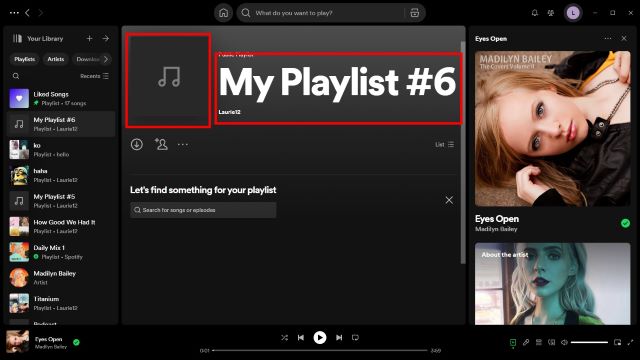This screenshot has width=640, height=360.
Task: Open Eyes Open track title in side panel
Action: (497, 219)
